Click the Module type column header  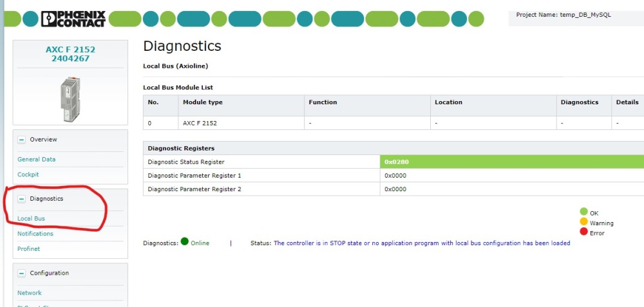coord(203,102)
